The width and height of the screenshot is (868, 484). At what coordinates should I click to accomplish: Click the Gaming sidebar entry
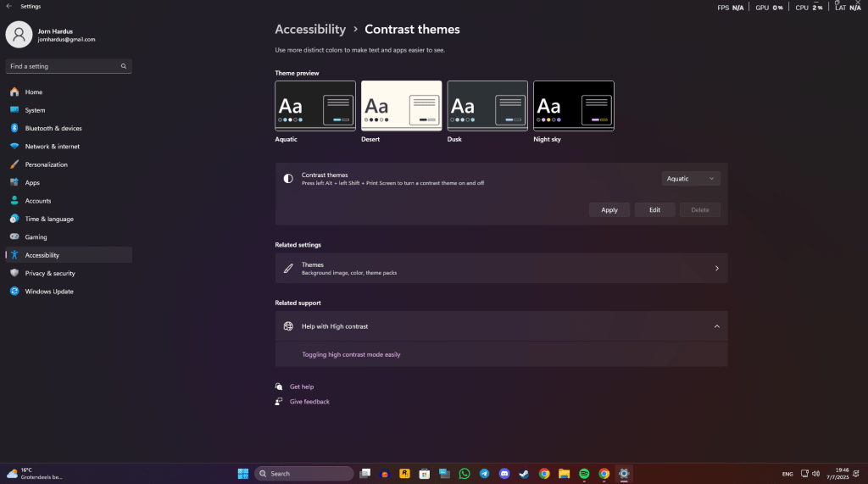click(x=36, y=237)
